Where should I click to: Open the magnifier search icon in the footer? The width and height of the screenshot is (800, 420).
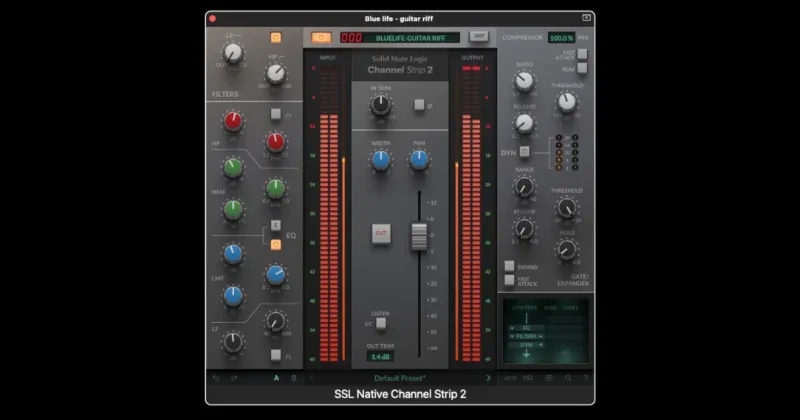568,378
